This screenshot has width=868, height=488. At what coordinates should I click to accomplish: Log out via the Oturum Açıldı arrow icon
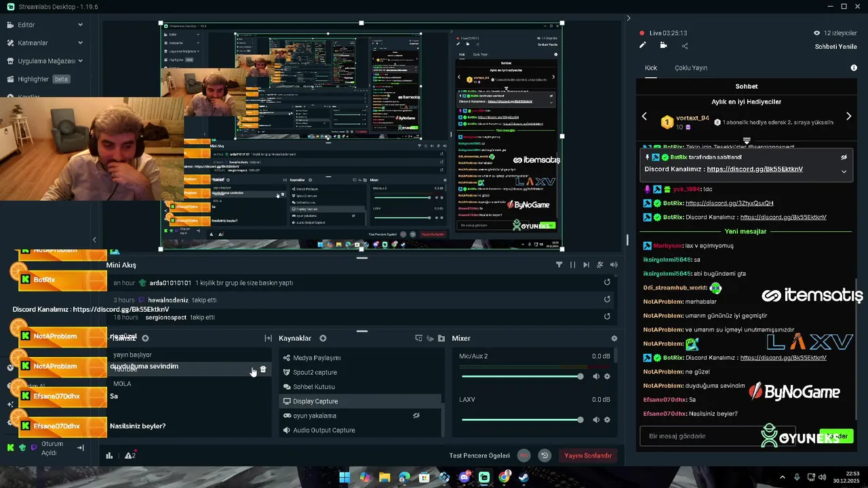tap(80, 447)
